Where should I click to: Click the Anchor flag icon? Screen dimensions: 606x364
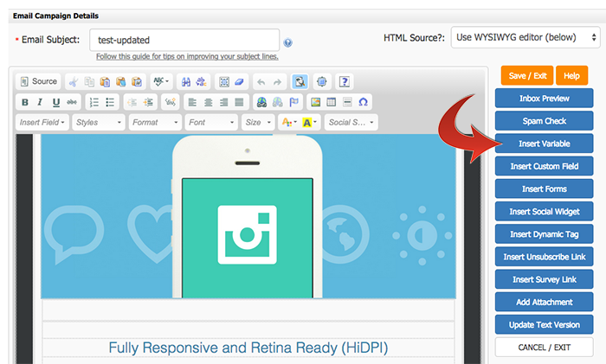293,102
